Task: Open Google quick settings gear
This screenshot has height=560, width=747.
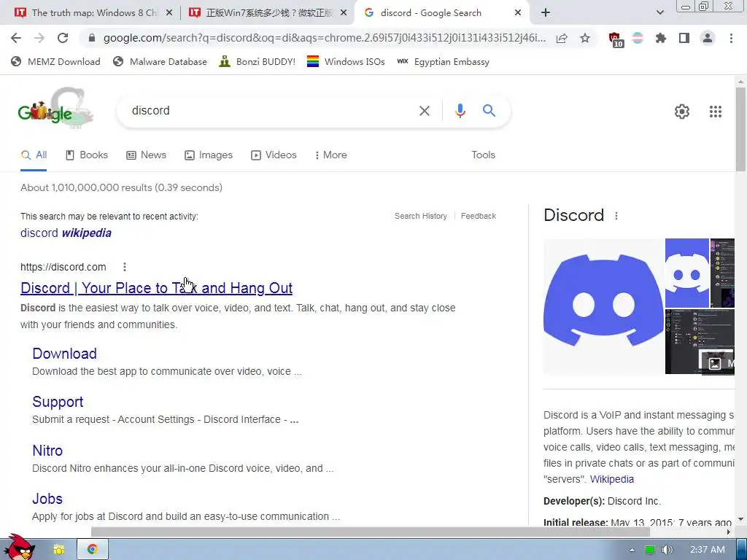Action: (x=682, y=112)
